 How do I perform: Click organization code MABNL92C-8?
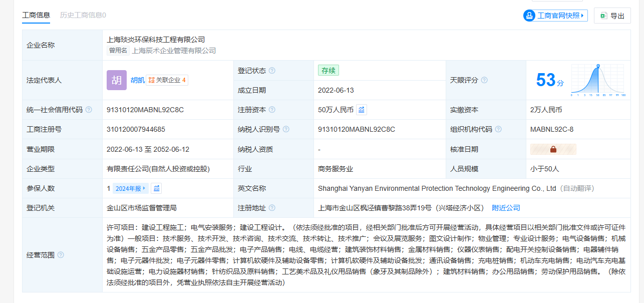click(x=552, y=129)
